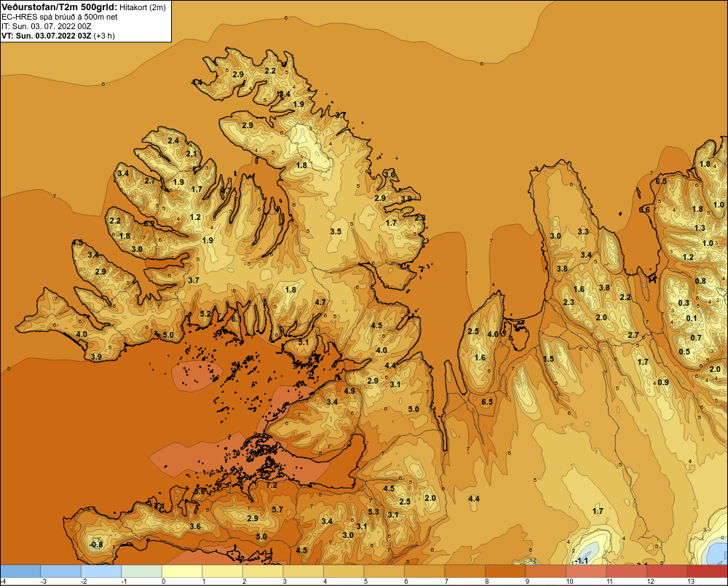
Task: Click the 5.2 temperature value on the map
Action: point(205,314)
